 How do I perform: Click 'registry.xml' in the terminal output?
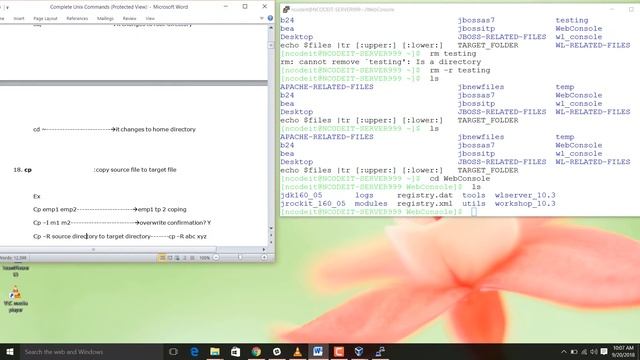(x=425, y=204)
